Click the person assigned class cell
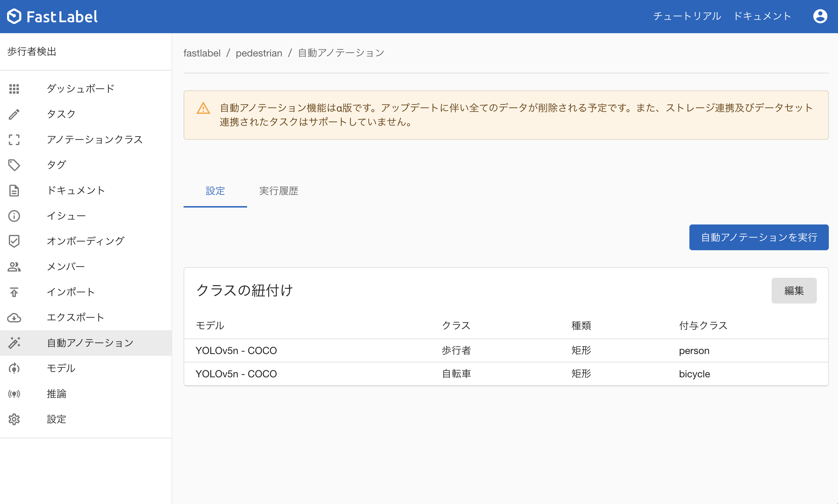The height and width of the screenshot is (504, 838). (x=694, y=351)
